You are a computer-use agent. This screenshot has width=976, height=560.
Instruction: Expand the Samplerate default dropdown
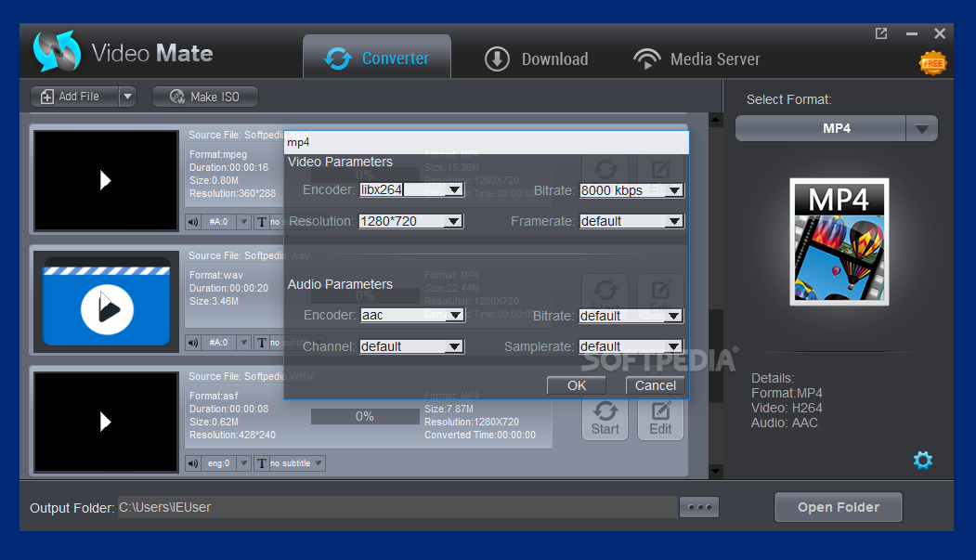674,346
